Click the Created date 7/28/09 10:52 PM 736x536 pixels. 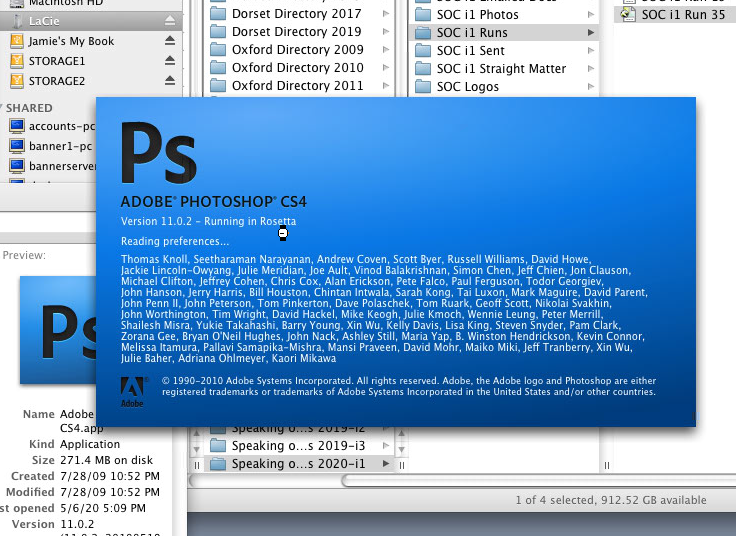point(110,476)
